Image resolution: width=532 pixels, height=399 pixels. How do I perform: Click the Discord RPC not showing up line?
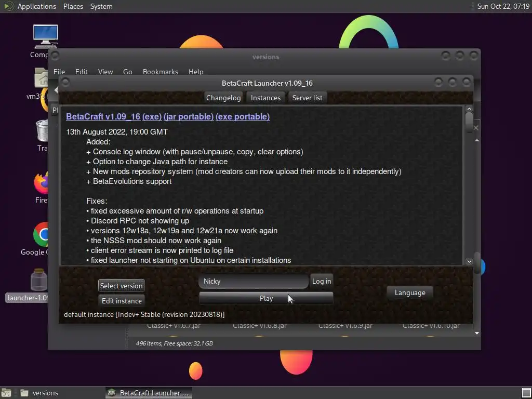(138, 220)
